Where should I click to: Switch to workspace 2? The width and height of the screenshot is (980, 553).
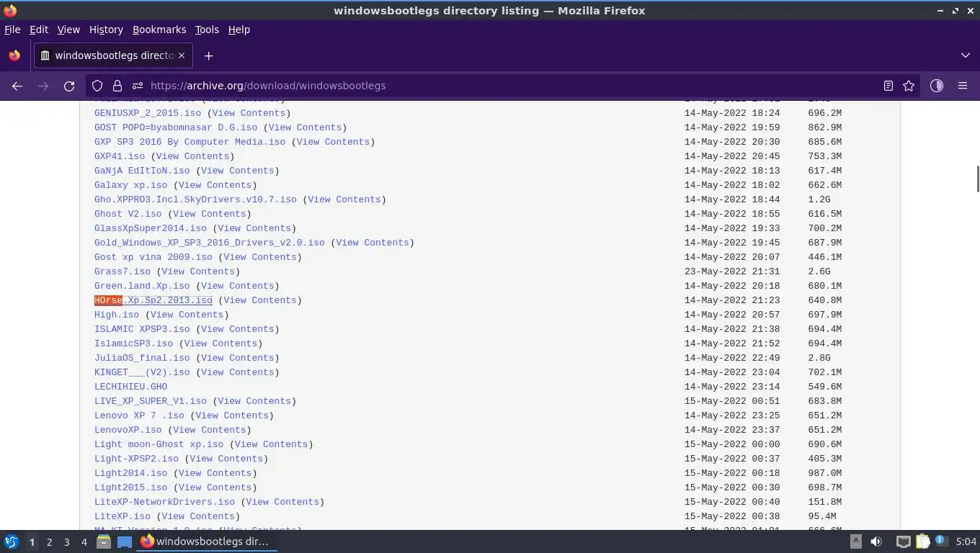pos(49,541)
